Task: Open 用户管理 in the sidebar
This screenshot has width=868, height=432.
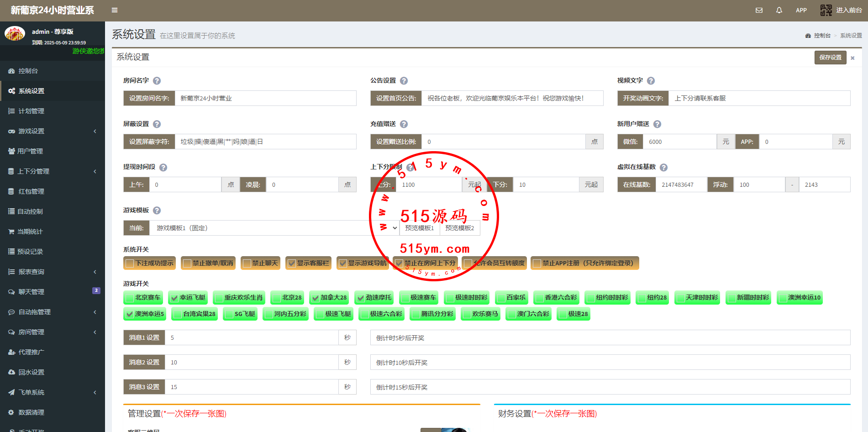Action: tap(30, 151)
